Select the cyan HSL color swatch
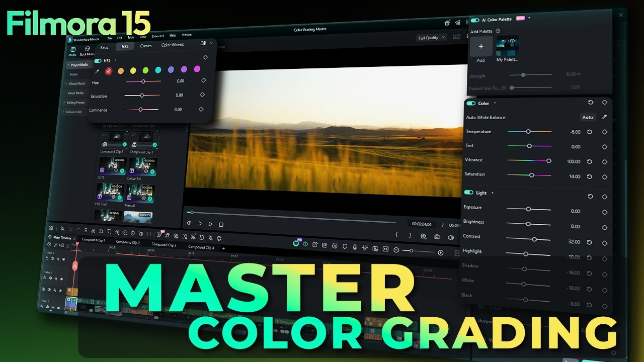Viewport: 644px width, 362px height. [158, 70]
